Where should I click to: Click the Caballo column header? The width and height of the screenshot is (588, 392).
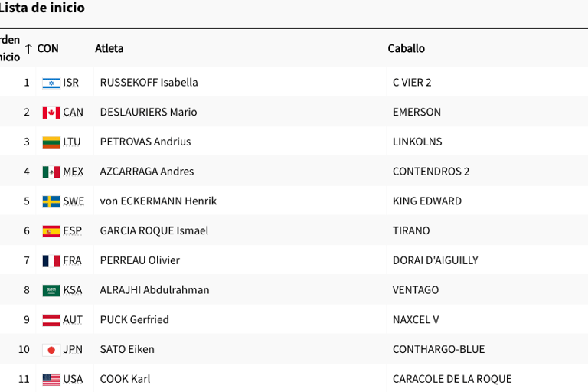pos(406,48)
